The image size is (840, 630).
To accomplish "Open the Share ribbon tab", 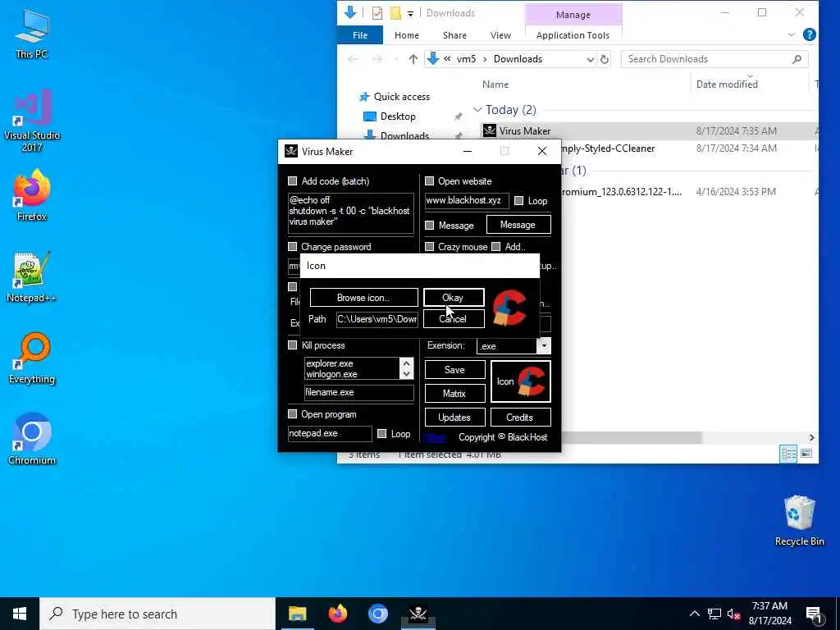I will [454, 34].
